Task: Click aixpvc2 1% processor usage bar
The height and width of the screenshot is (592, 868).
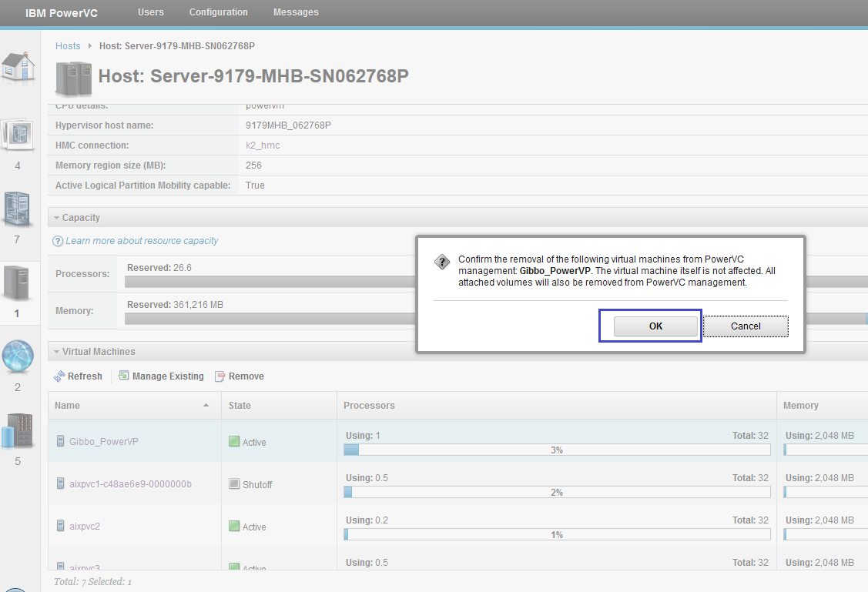Action: pos(557,534)
